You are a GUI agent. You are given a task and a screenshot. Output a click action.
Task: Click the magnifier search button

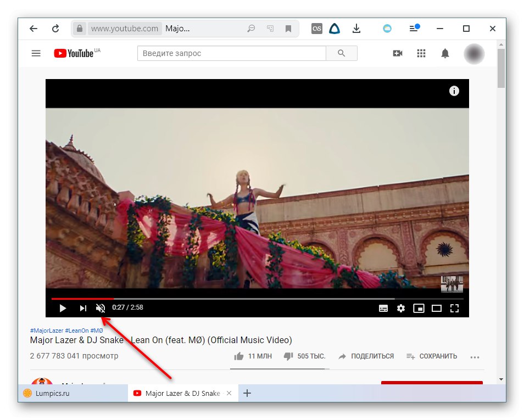tap(342, 53)
